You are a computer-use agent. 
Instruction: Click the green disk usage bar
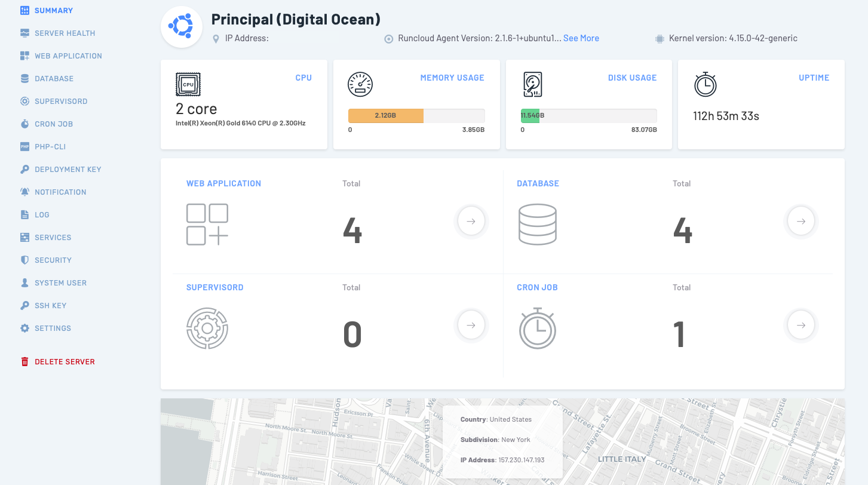530,116
